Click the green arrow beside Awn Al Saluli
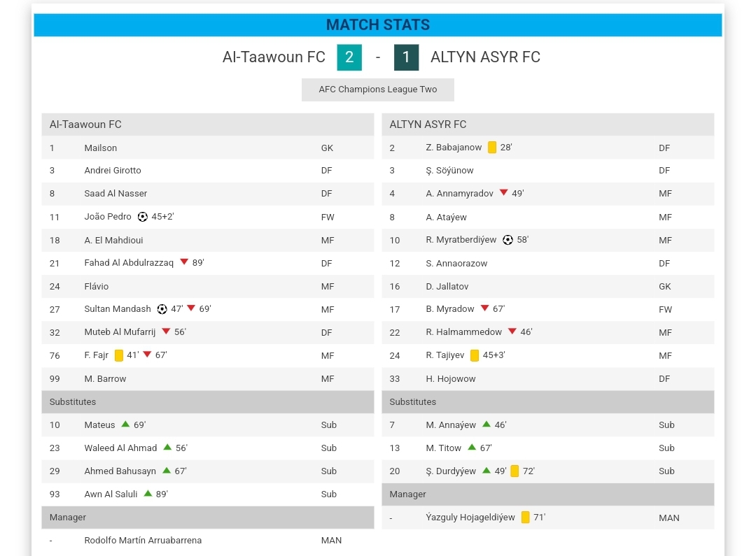Screen dimensions: 756x556 148,493
